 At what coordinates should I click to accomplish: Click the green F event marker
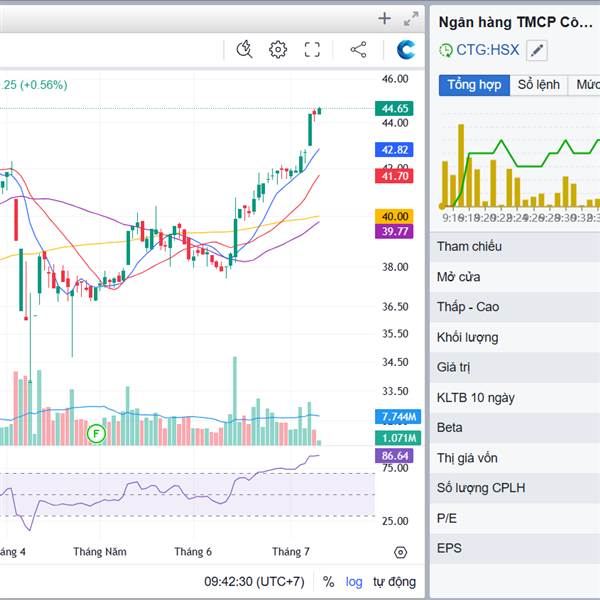pyautogui.click(x=96, y=434)
